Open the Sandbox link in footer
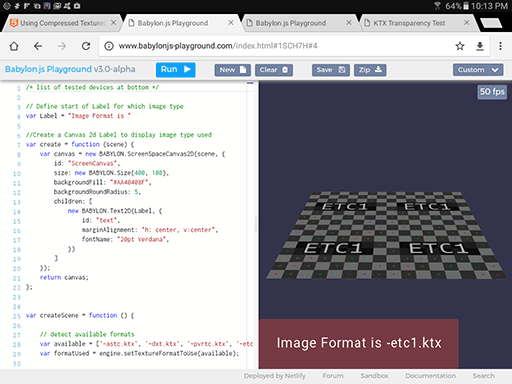 pos(374,376)
